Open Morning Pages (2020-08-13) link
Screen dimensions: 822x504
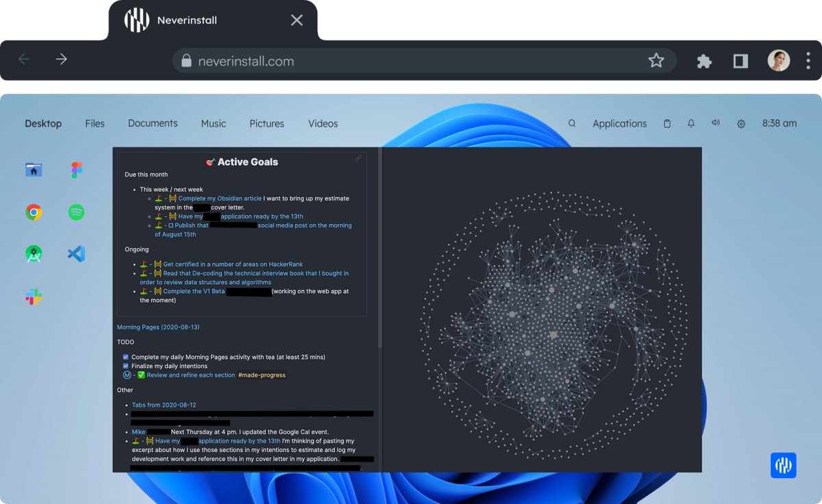[158, 327]
